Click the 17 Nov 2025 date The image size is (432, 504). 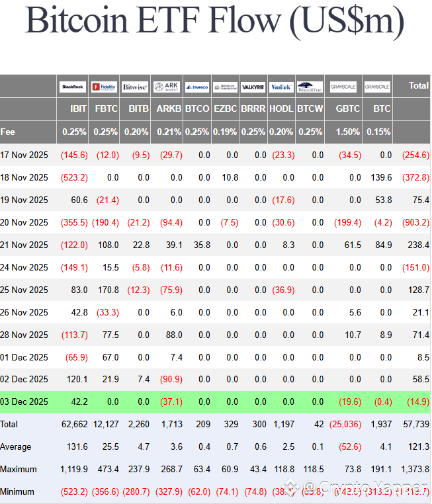point(24,155)
